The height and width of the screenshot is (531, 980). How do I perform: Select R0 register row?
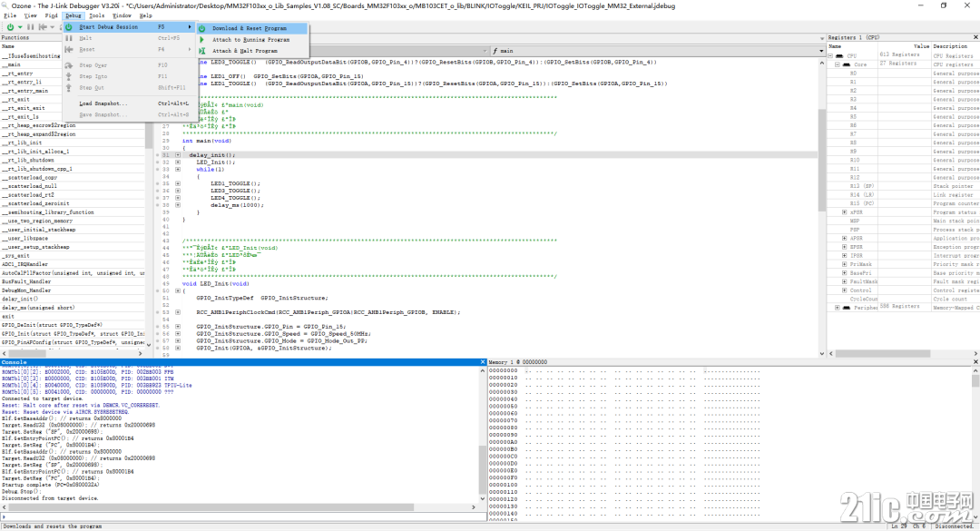click(x=903, y=74)
